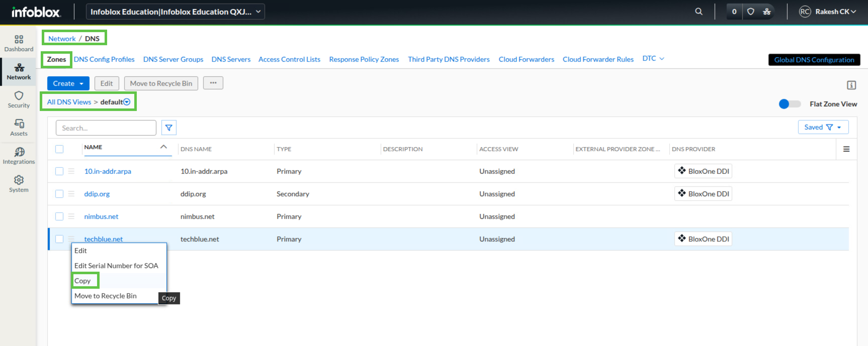Open the Dashboard sidebar icon
The height and width of the screenshot is (346, 868).
point(19,43)
